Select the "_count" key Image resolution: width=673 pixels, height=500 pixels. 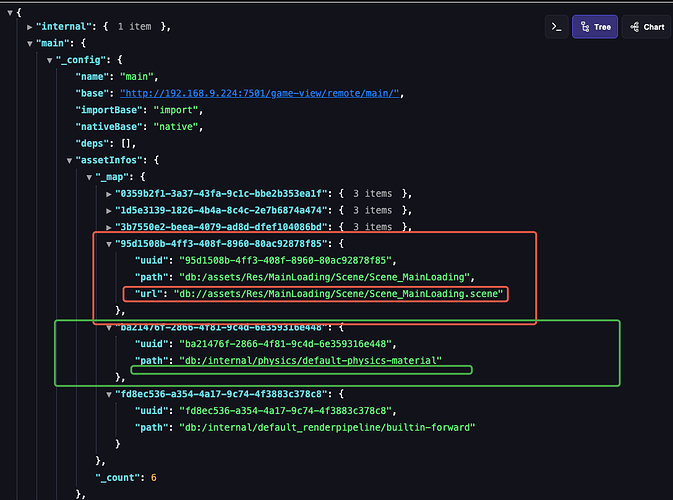[117, 478]
